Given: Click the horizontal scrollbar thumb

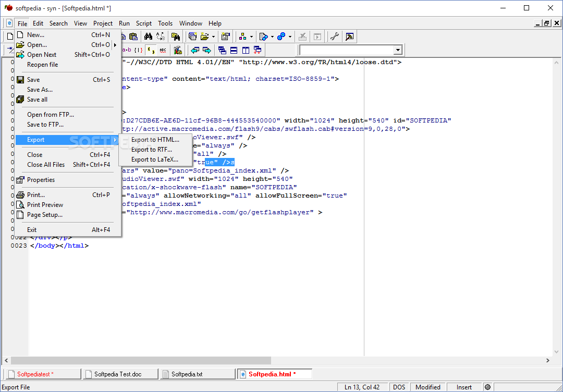Looking at the screenshot, I should [x=141, y=360].
